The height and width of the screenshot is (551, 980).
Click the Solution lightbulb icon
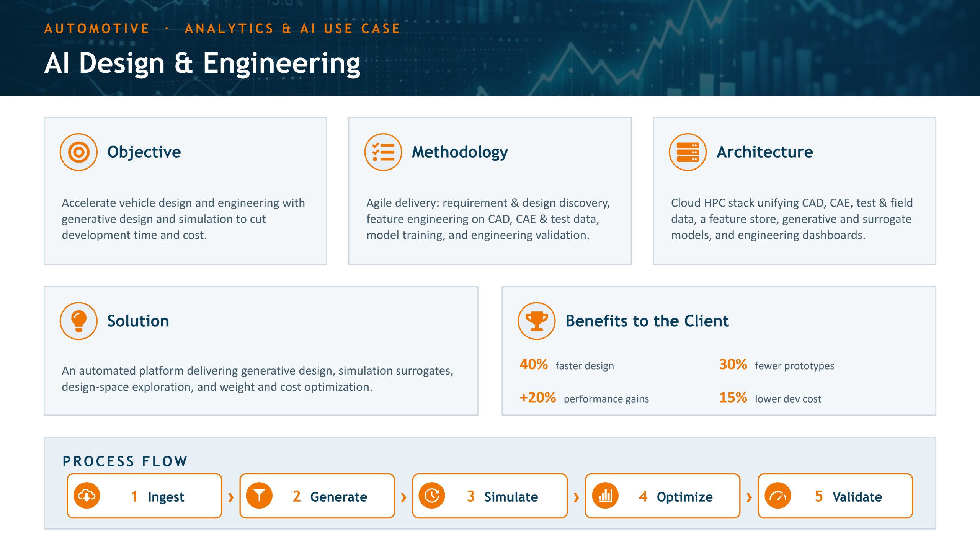pos(78,321)
